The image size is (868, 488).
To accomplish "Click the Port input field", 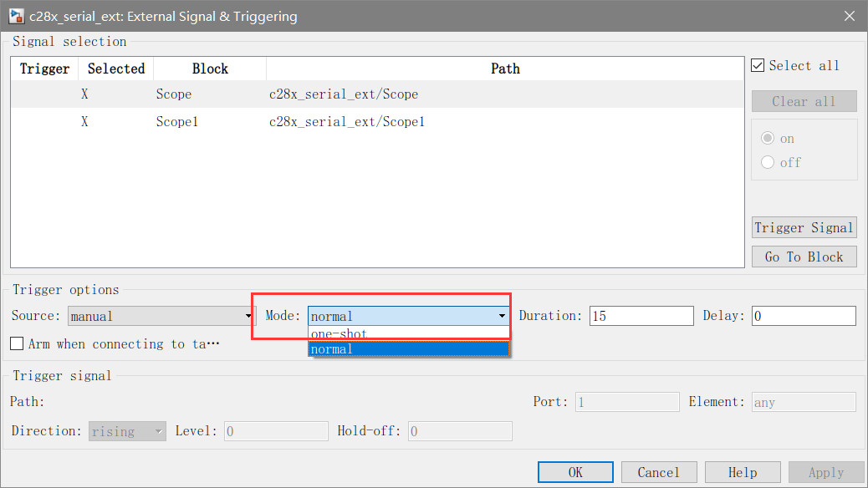I will click(627, 402).
